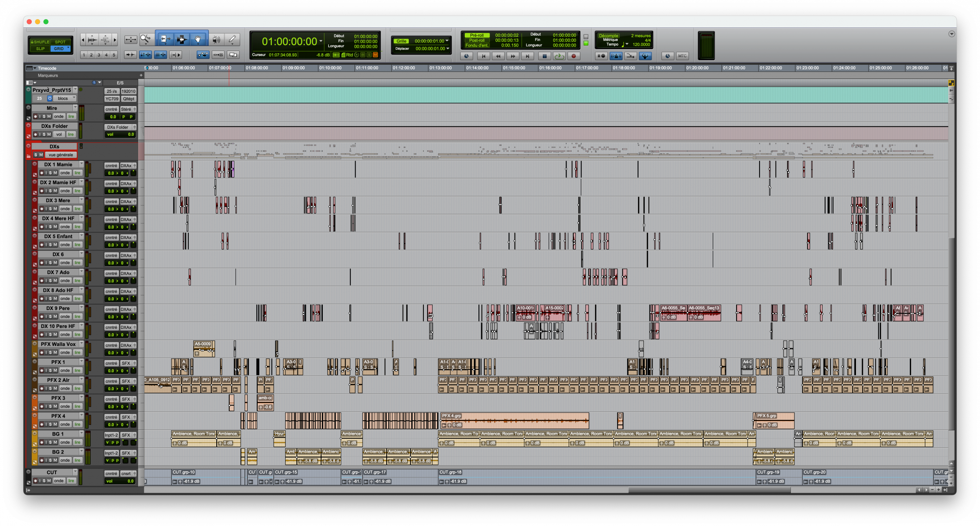The width and height of the screenshot is (980, 526).
Task: Click the Record button in transport
Action: (x=573, y=56)
